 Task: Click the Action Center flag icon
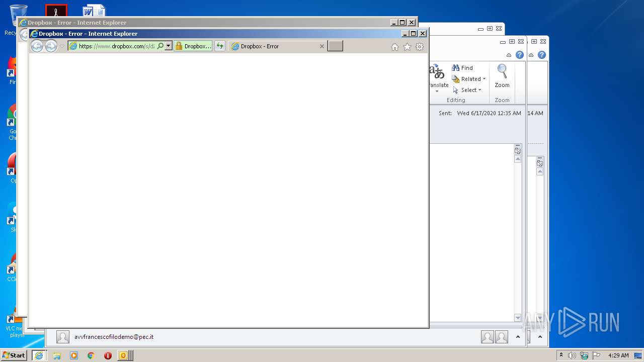pyautogui.click(x=596, y=355)
